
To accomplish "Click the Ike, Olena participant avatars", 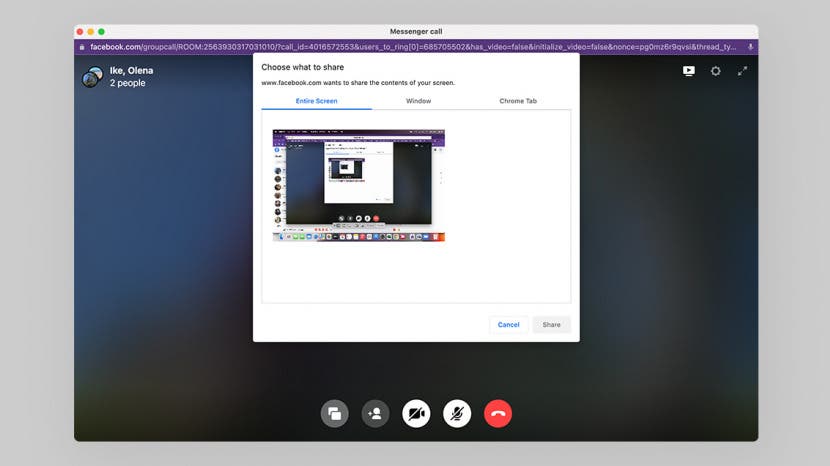I will click(x=92, y=77).
